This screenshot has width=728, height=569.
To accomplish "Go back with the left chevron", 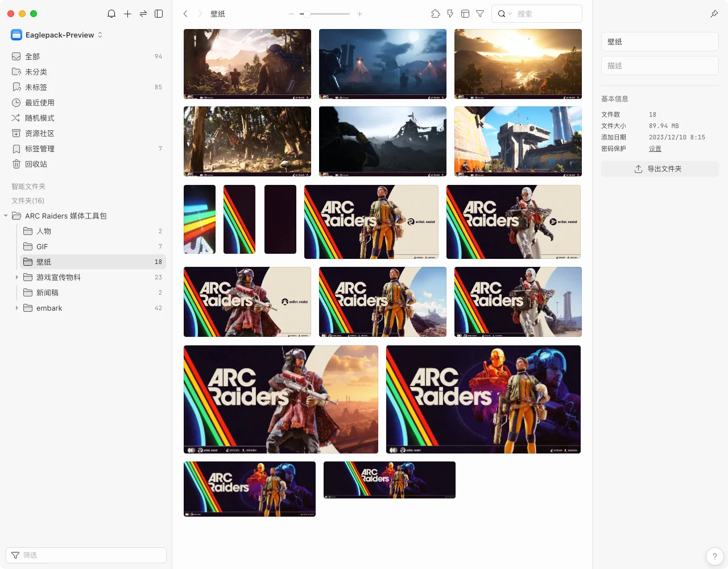I will point(185,14).
